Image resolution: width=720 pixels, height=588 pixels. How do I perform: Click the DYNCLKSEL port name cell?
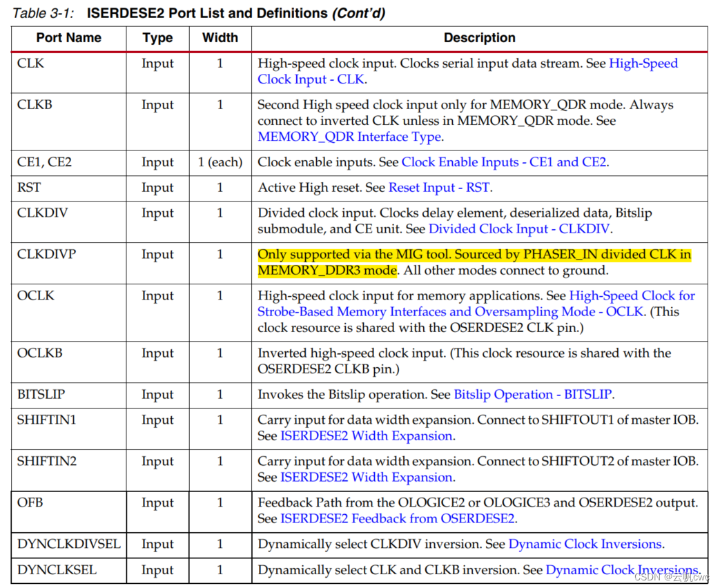point(69,571)
